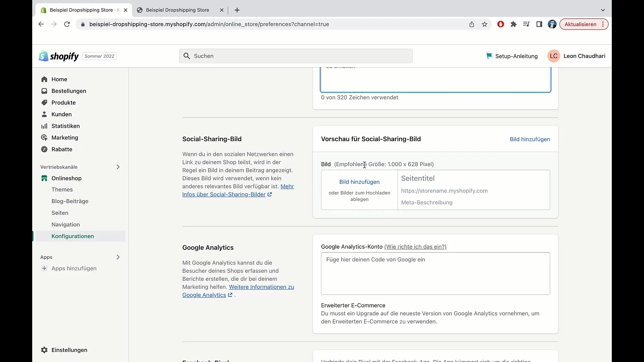
Task: Navigate to Marketing section
Action: click(65, 137)
